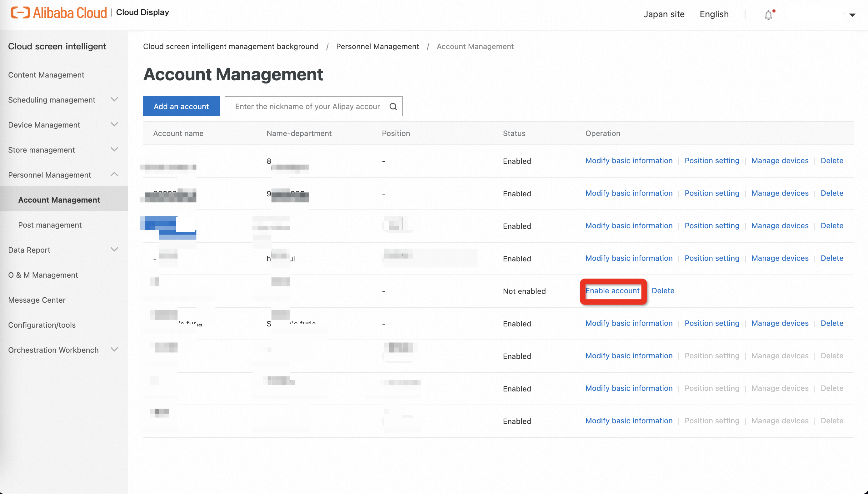The height and width of the screenshot is (494, 868).
Task: Click the search magnifier icon
Action: point(393,107)
